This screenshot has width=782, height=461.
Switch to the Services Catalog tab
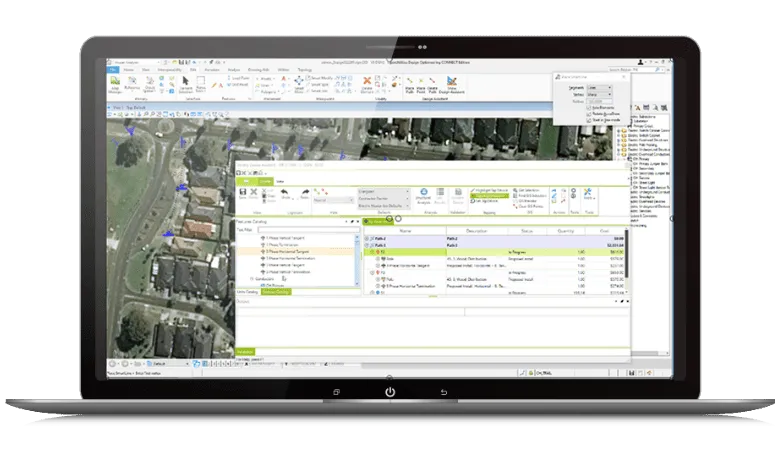click(275, 292)
